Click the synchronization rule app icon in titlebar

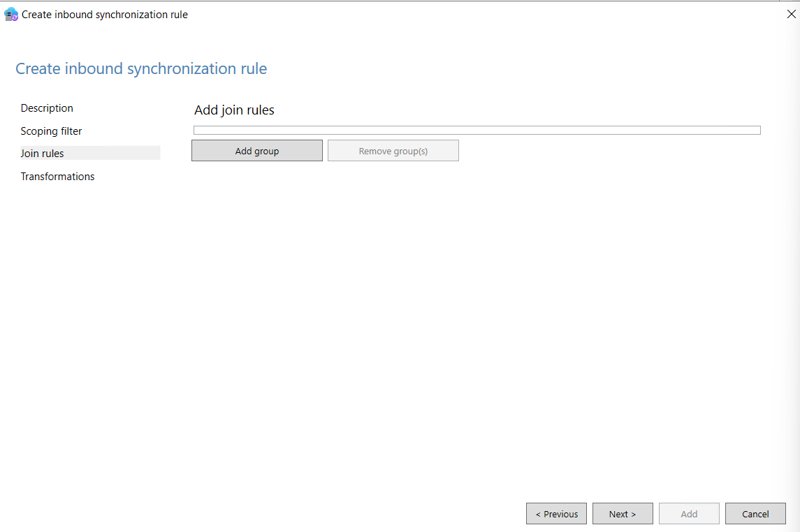pos(10,13)
